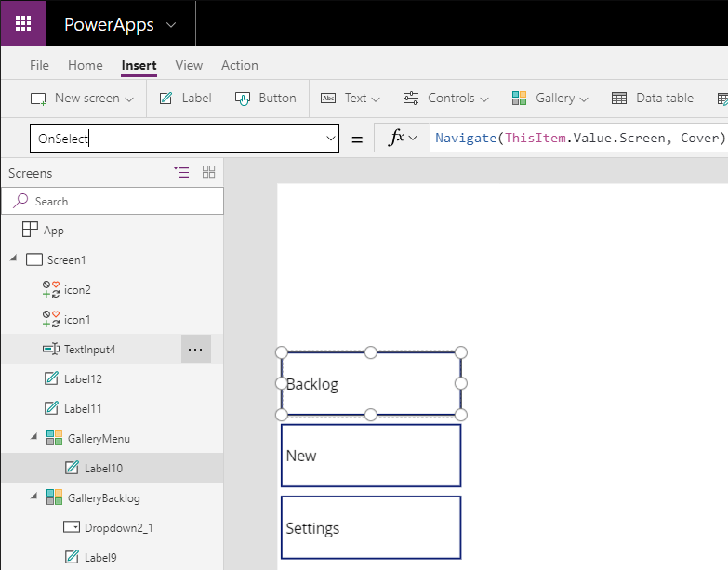Switch to thumbnail view in Screens panel
Image resolution: width=728 pixels, height=570 pixels.
(x=209, y=172)
